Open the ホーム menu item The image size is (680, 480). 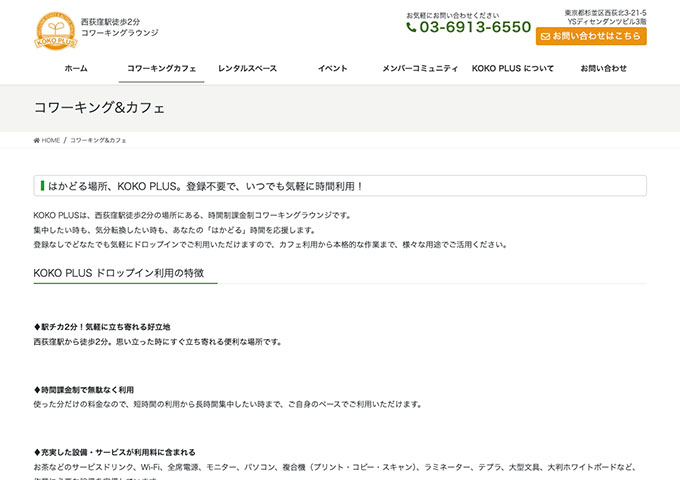[76, 68]
